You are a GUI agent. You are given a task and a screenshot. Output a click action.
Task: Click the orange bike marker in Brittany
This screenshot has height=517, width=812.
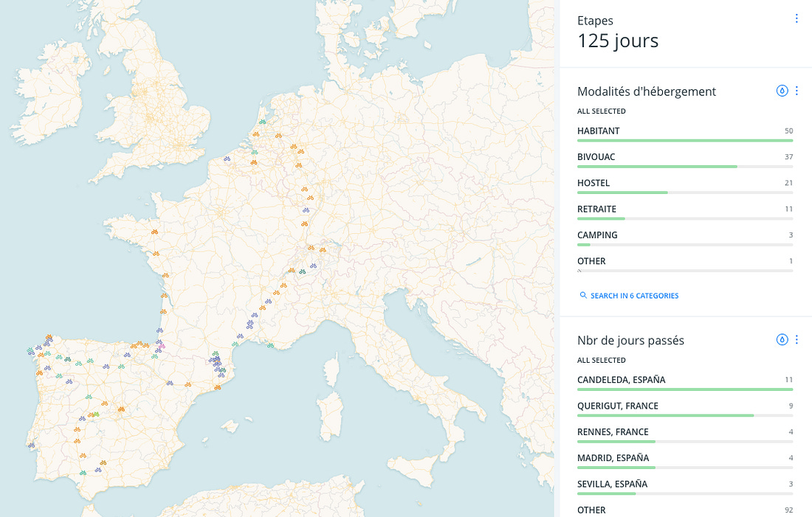[154, 232]
